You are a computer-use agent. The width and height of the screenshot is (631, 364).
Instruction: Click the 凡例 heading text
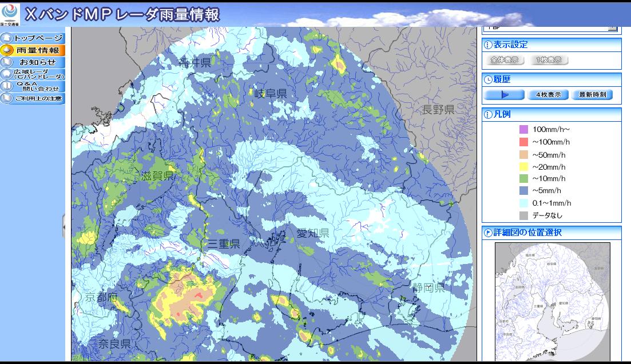tap(502, 114)
